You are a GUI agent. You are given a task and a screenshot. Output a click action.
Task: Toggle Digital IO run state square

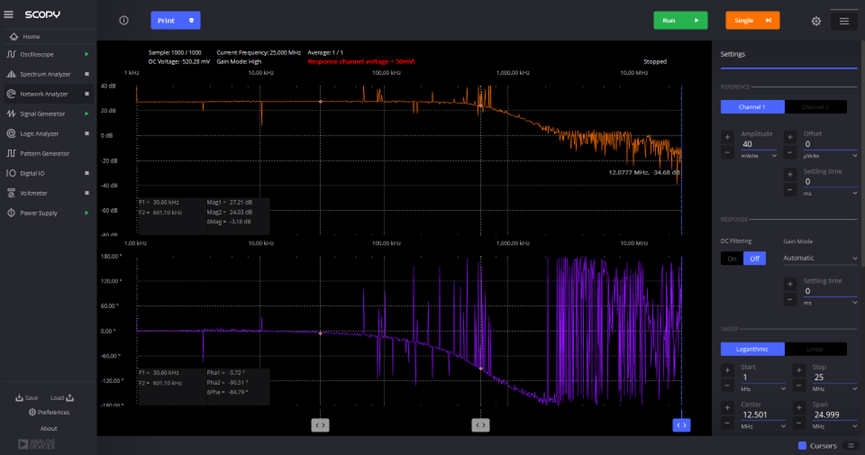pos(87,174)
